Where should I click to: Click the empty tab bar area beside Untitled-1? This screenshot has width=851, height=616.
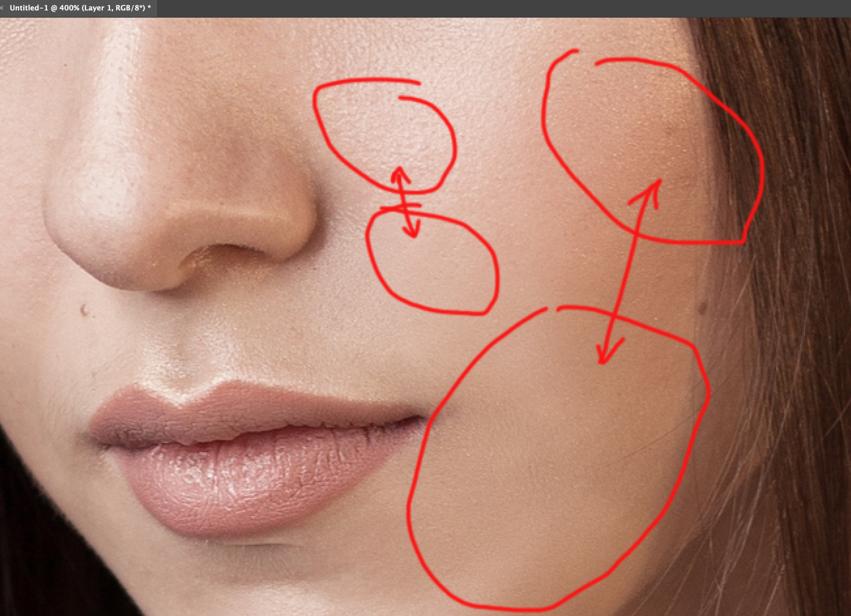pos(499,8)
